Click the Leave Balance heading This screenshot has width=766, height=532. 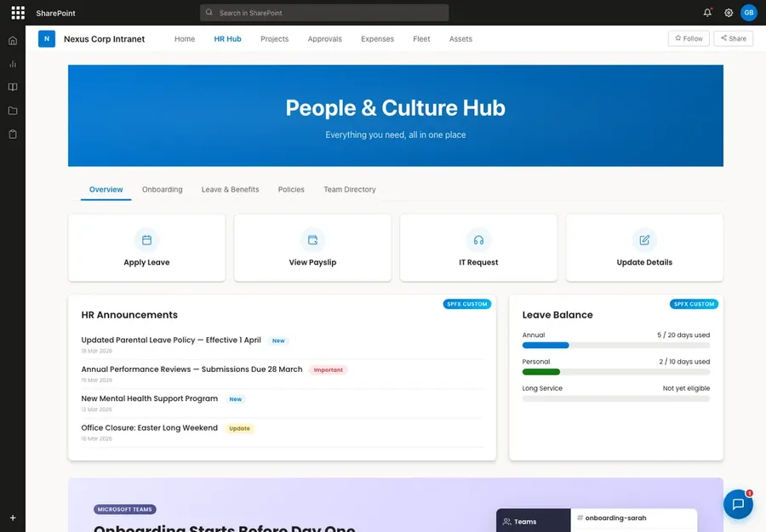557,315
